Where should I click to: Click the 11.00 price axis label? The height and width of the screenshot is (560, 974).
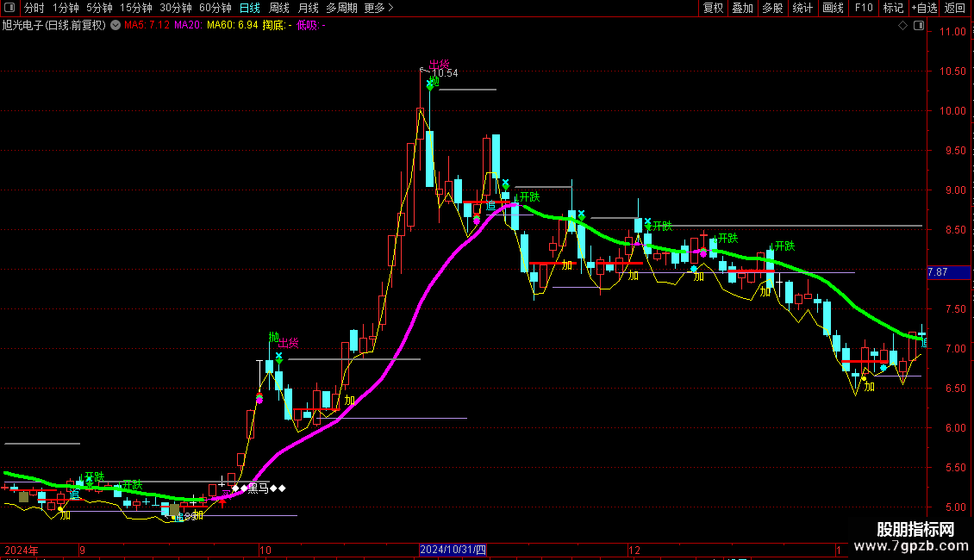tap(952, 32)
